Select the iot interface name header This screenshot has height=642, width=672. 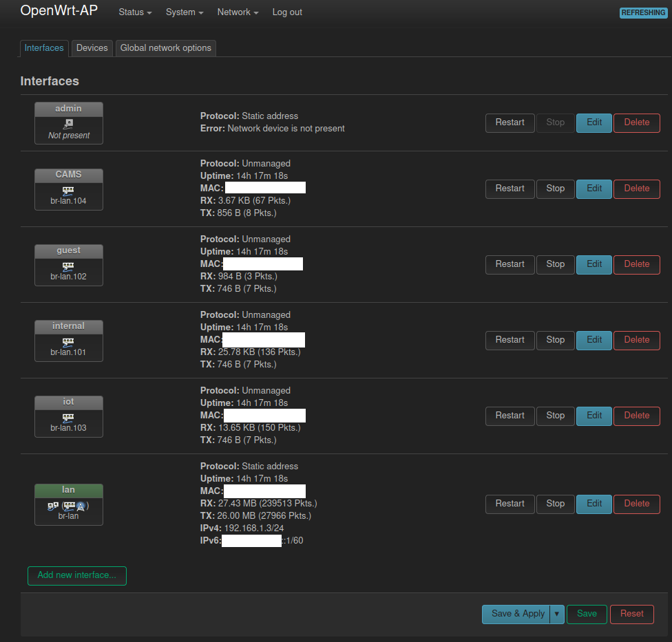point(69,402)
